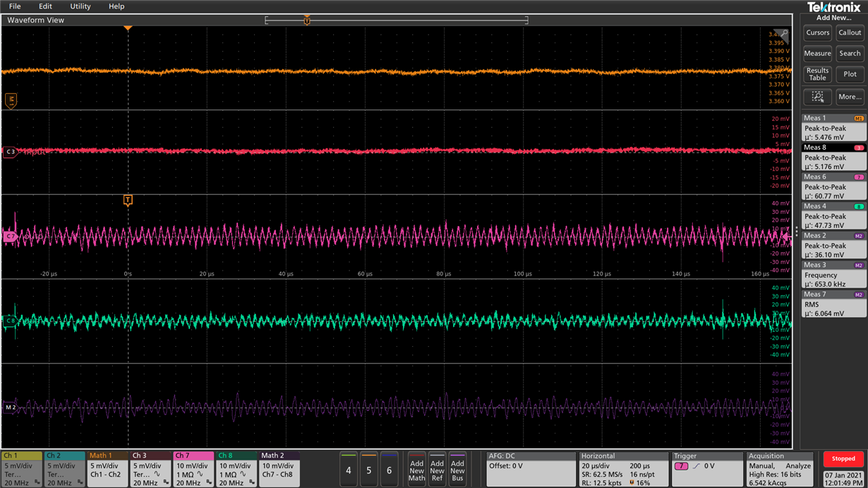Open the More... options in Add New
Image resolution: width=868 pixels, height=488 pixels.
pos(850,97)
